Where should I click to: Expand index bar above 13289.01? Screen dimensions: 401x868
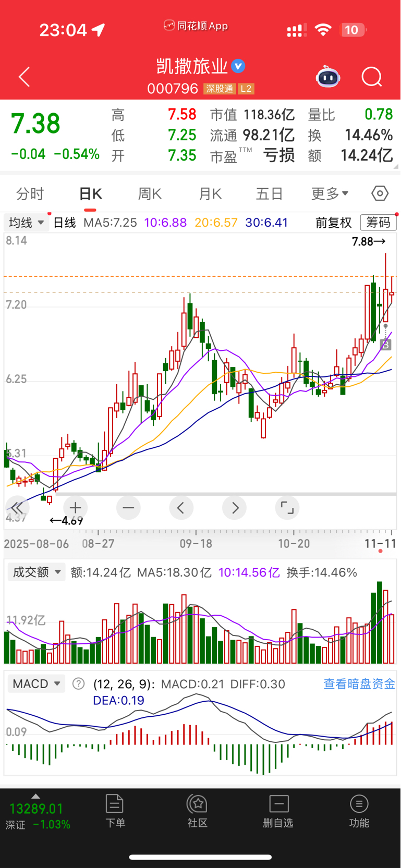pyautogui.click(x=35, y=796)
